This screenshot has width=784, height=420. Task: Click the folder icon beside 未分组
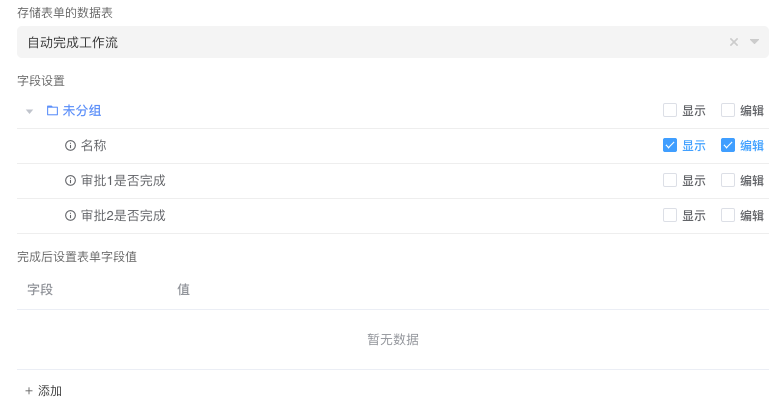52,111
